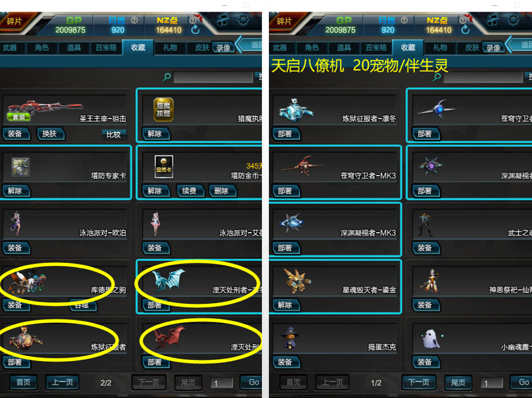Viewport: 532px width, 398px height.
Task: Switch to the 武器 tab in left panel
Action: click(x=10, y=47)
